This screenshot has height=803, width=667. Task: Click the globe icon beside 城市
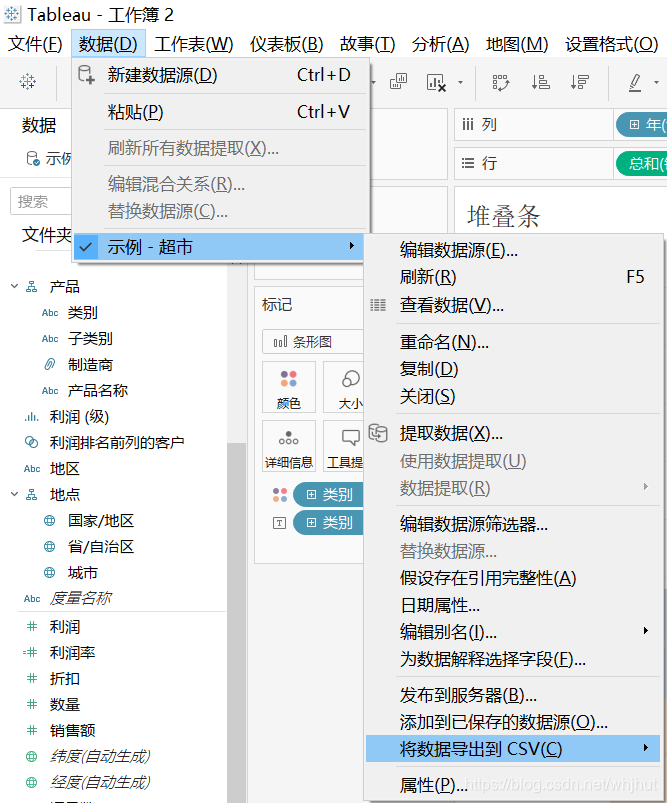(x=50, y=573)
